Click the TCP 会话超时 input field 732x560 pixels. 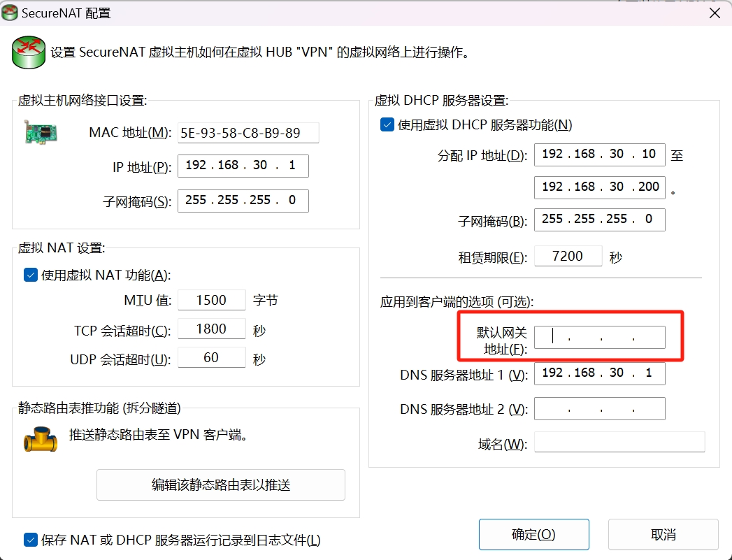211,329
